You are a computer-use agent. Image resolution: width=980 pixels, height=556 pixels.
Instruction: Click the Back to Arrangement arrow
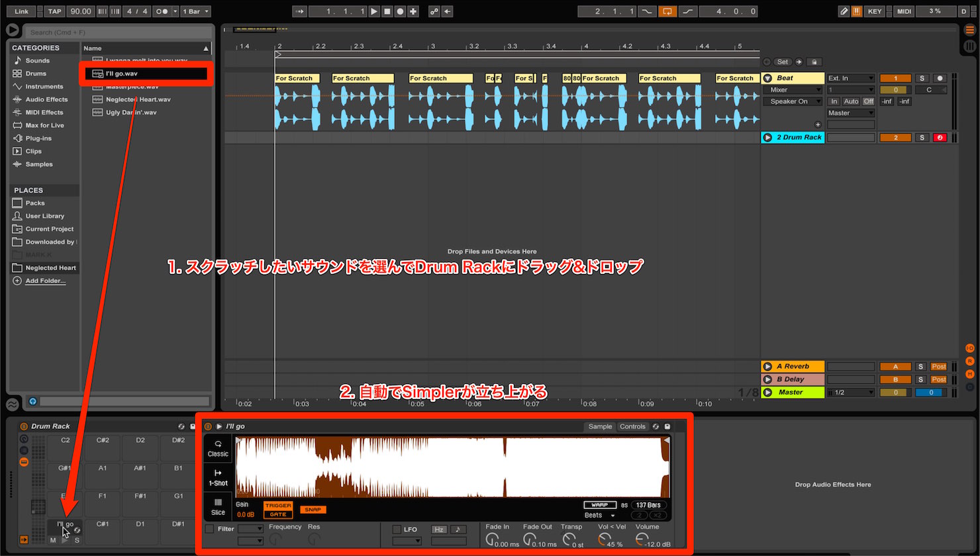[448, 11]
